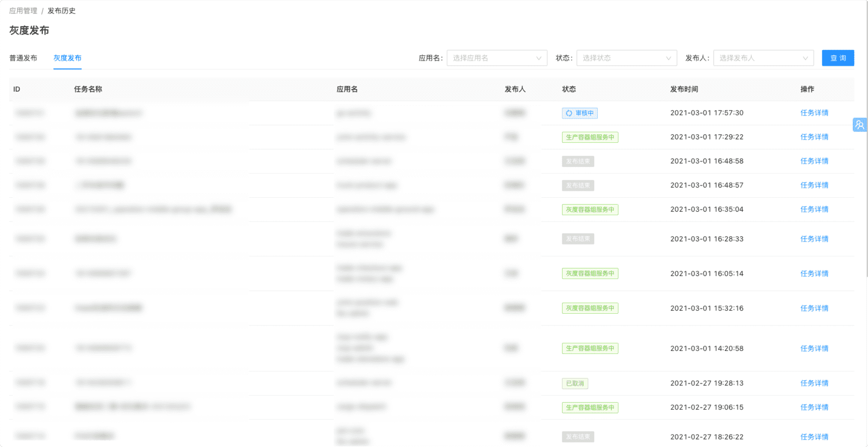Open 任务详情 for the 17:29:22 release

coord(814,137)
